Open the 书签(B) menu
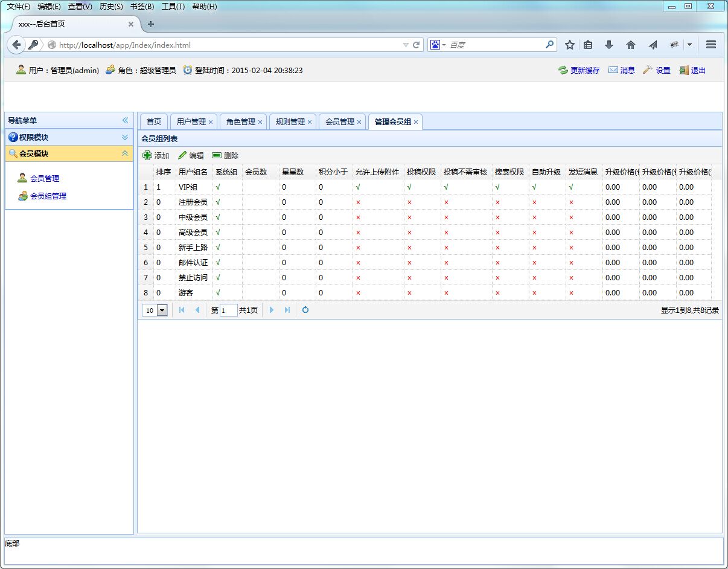Screen dimensions: 728x569 (x=142, y=7)
